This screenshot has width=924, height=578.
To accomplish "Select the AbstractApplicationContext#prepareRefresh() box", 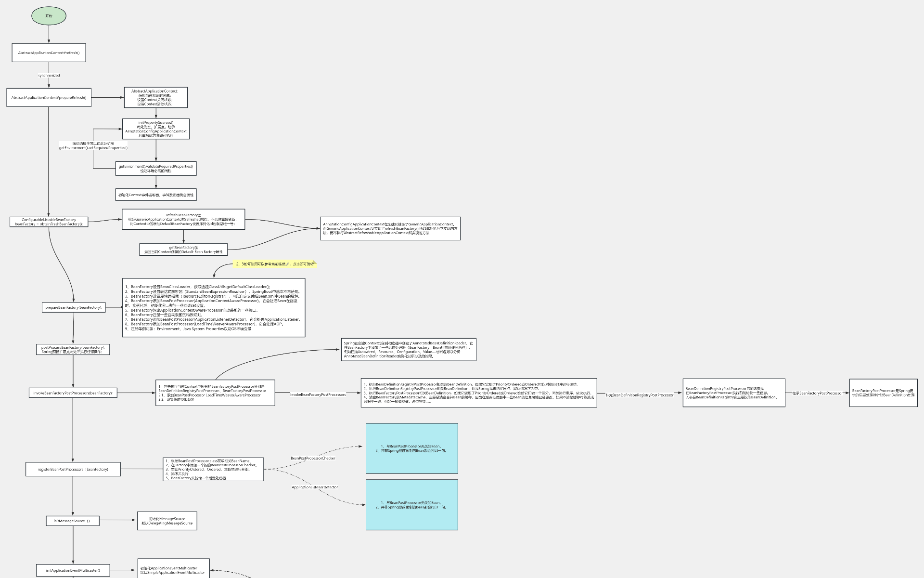I will point(49,97).
